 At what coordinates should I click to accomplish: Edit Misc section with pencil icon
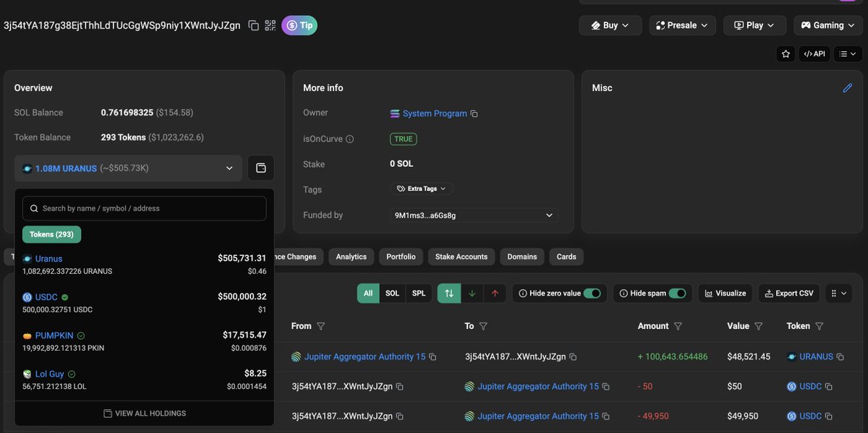848,88
